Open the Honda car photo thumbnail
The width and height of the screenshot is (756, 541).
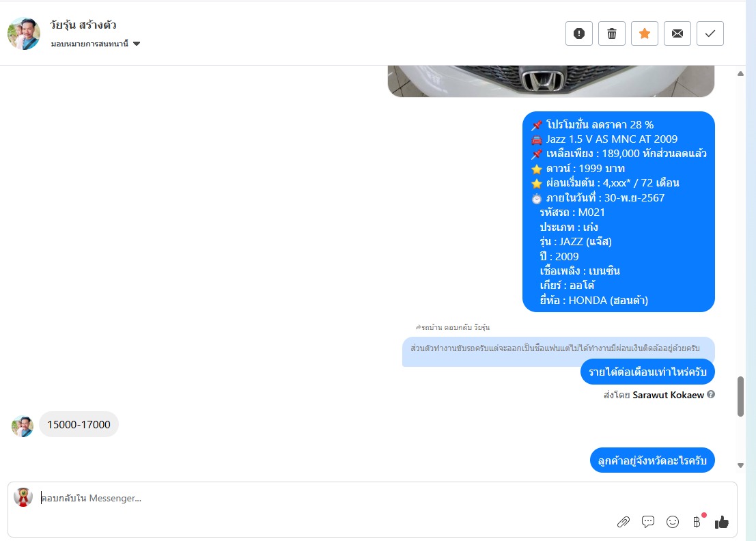tap(550, 81)
